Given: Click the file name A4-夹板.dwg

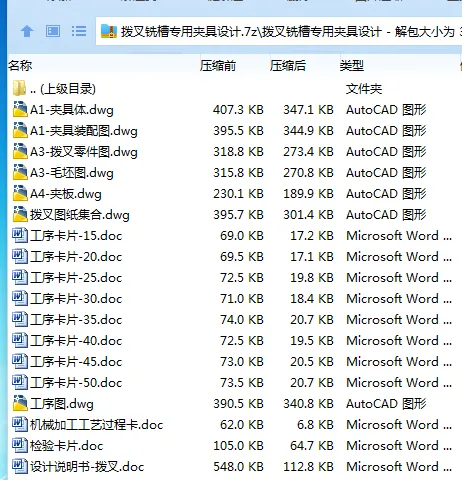Looking at the screenshot, I should (66, 194).
